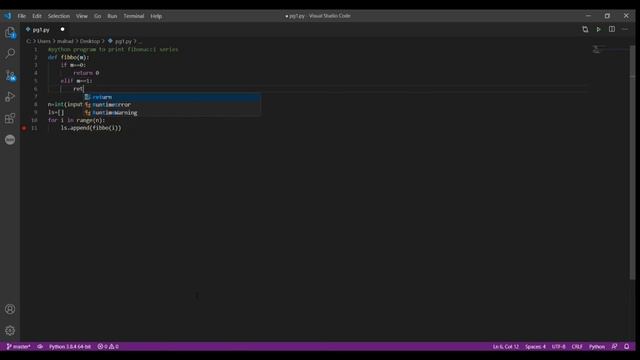Open the View menu
This screenshot has height=360, width=640.
(82, 16)
